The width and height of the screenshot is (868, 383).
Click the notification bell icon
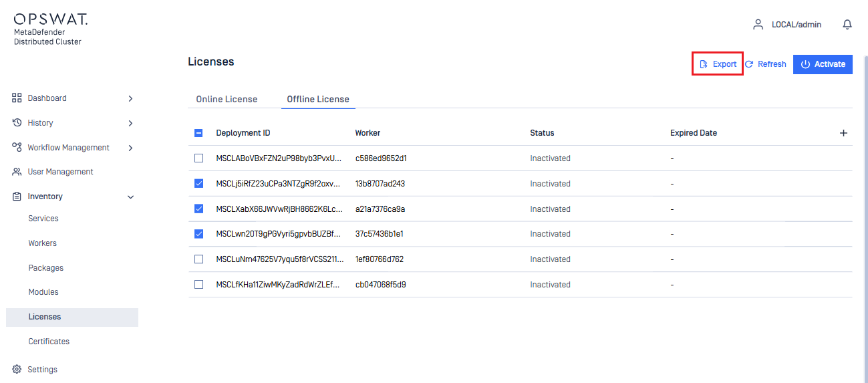[847, 25]
